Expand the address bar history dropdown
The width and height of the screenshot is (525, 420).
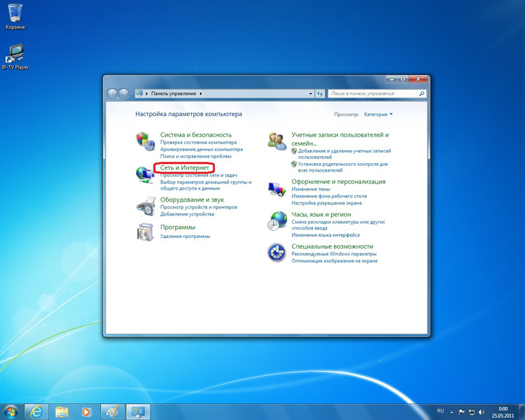click(x=311, y=94)
